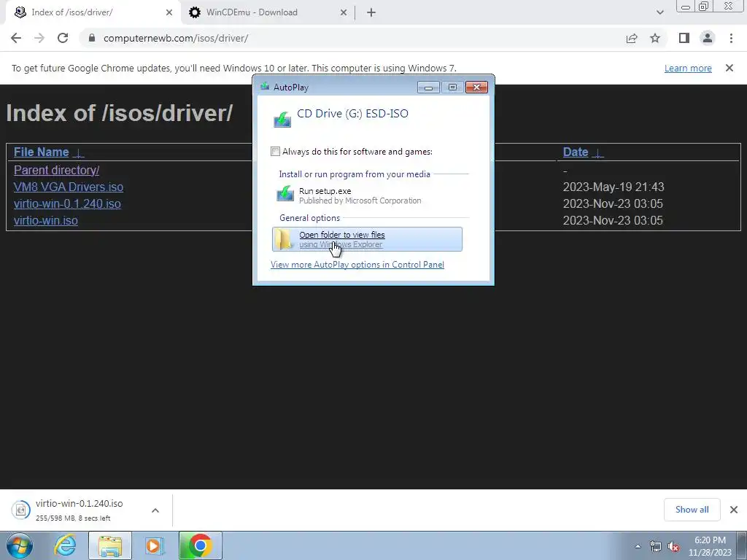
Task: Open the virtio-win-0.1.240.iso link
Action: point(67,203)
